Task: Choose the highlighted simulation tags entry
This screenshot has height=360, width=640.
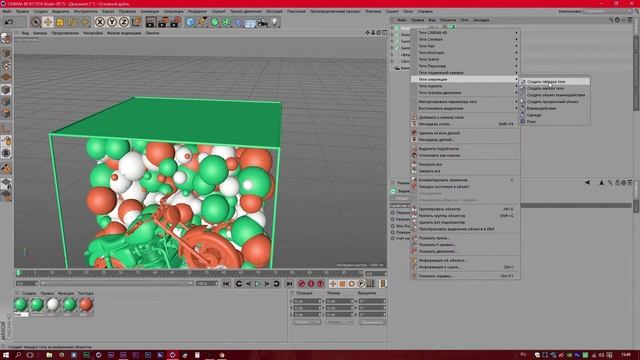Action: click(465, 79)
